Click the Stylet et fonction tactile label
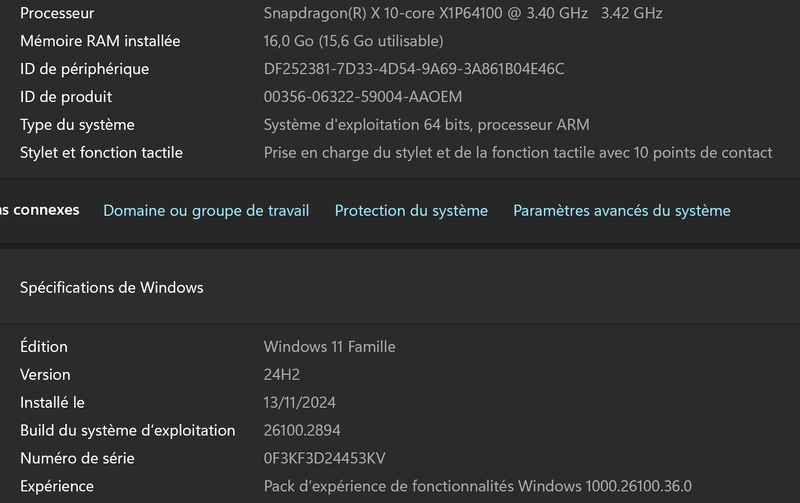 [101, 153]
